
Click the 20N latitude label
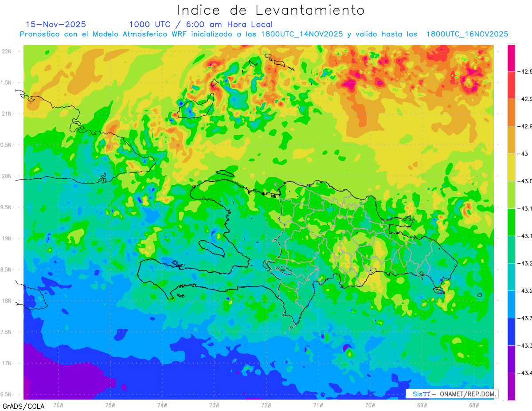pyautogui.click(x=7, y=176)
